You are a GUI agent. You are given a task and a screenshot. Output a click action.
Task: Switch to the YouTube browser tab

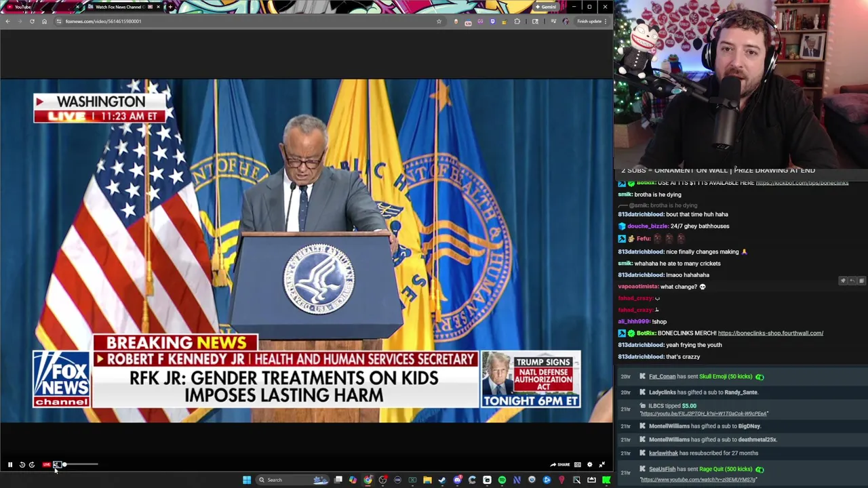(x=41, y=7)
